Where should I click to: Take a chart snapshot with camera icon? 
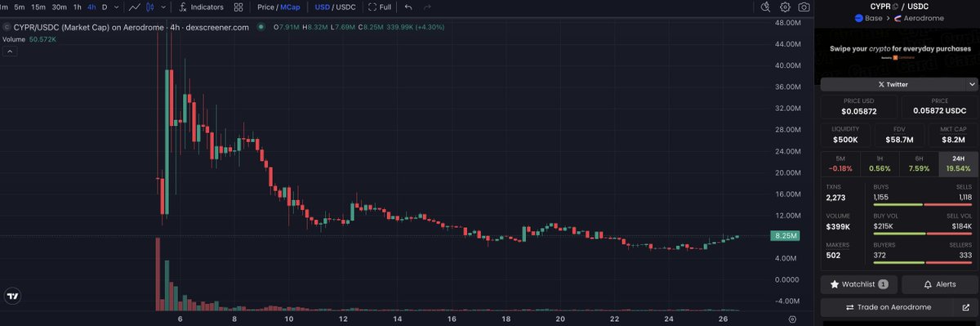(x=804, y=7)
